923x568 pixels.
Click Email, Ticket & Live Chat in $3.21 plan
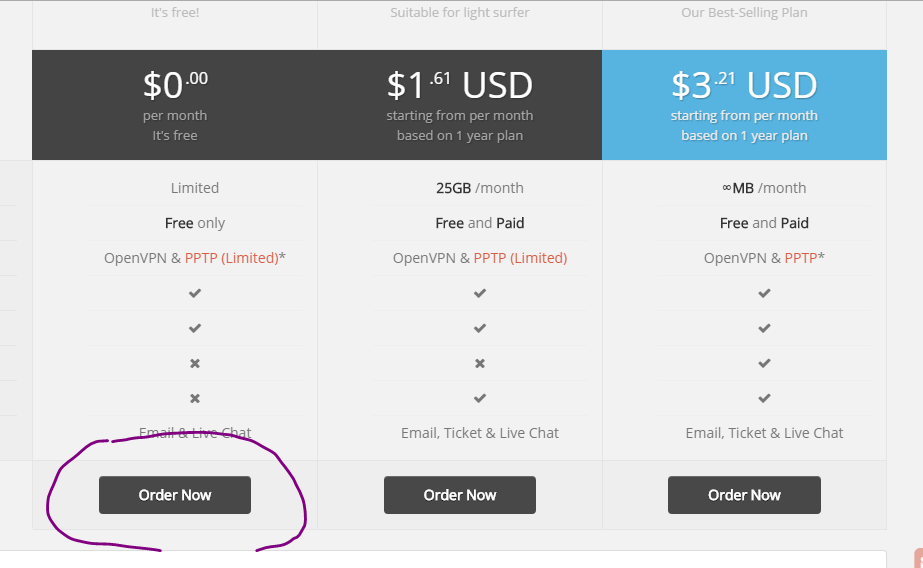pos(764,433)
